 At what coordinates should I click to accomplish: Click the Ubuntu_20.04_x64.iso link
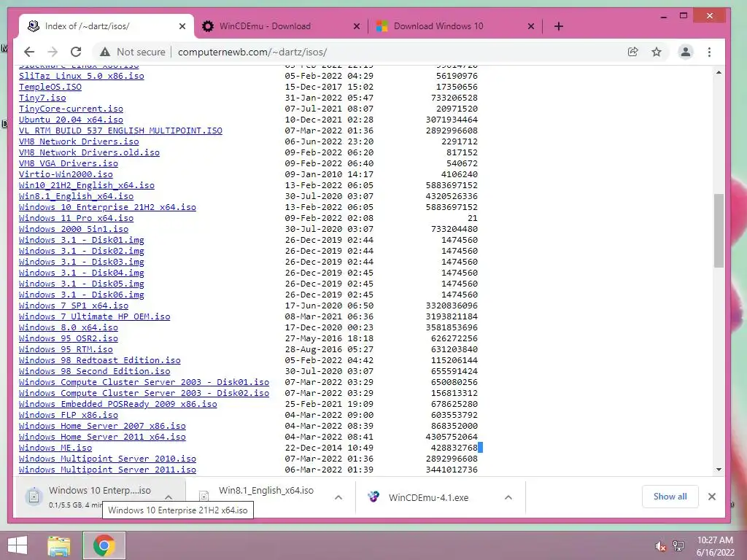point(71,120)
